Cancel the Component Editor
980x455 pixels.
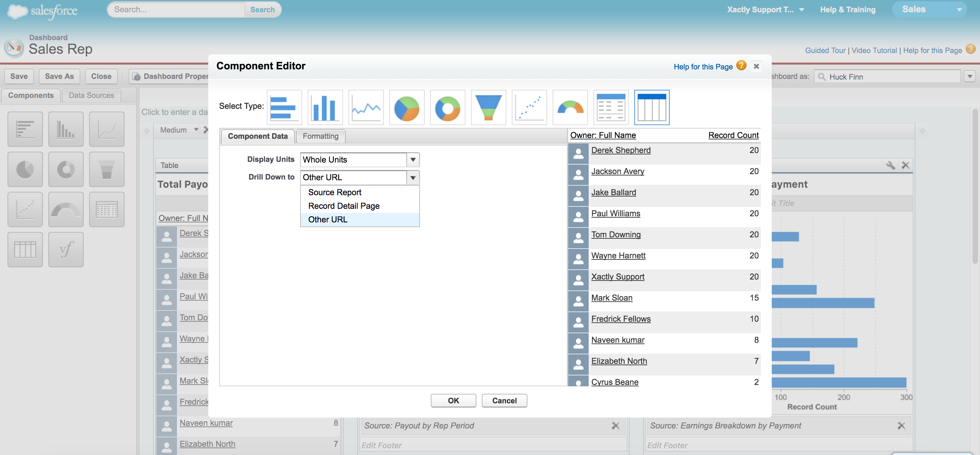click(504, 401)
